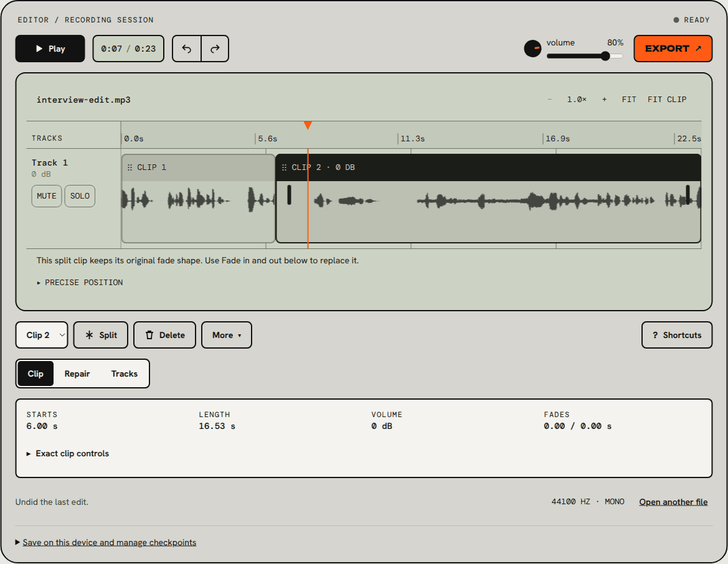Open the Clip 2 selector dropdown
Image resolution: width=728 pixels, height=564 pixels.
42,335
